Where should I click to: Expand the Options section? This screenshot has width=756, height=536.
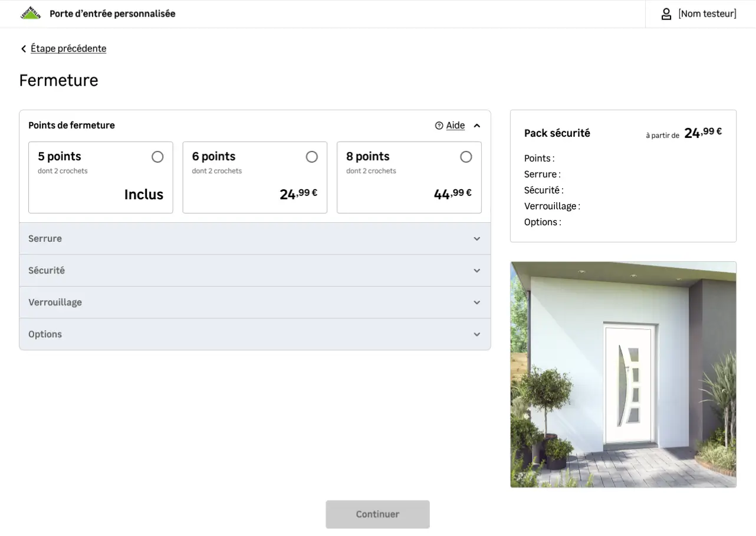255,334
